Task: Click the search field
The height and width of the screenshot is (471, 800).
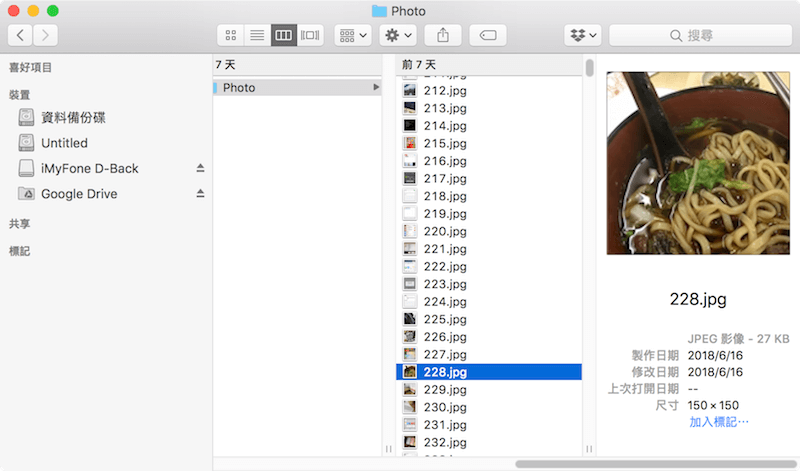Action: click(x=700, y=35)
